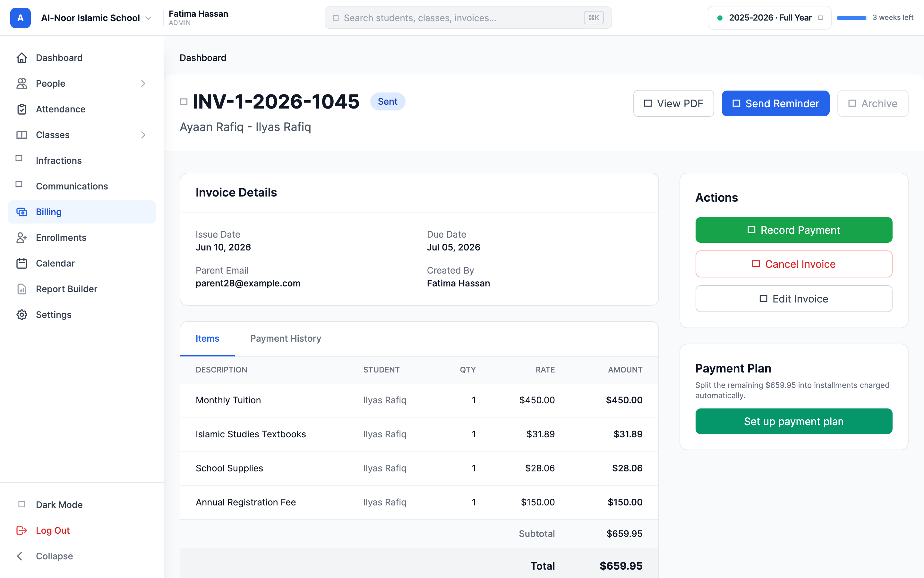Click the Dashboard breadcrumb
924x578 pixels.
tap(203, 58)
